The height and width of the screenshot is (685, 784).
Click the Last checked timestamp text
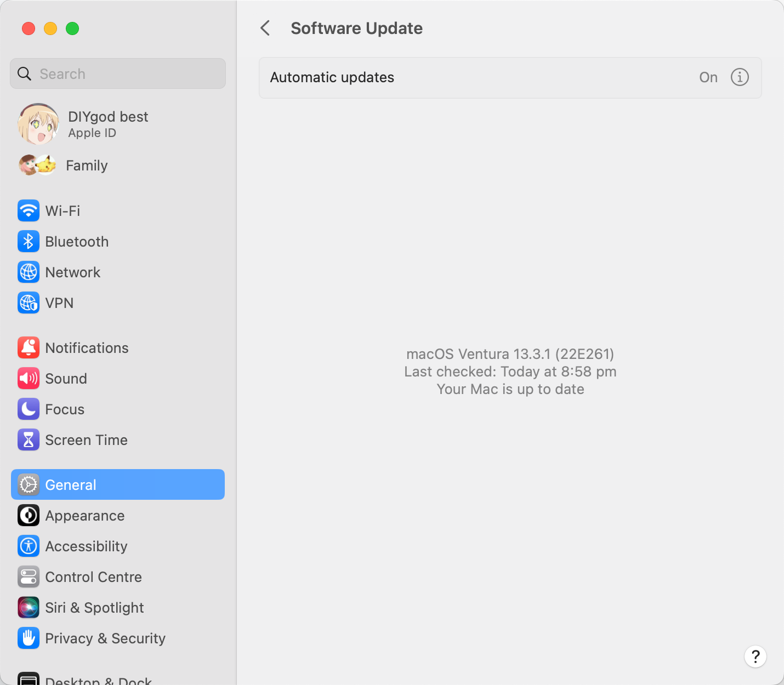(510, 372)
